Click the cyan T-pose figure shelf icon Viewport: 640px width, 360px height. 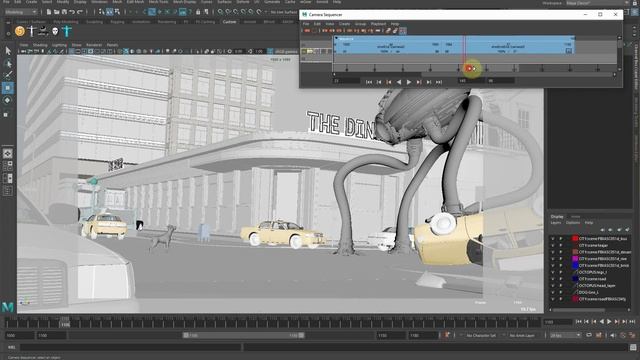click(67, 31)
